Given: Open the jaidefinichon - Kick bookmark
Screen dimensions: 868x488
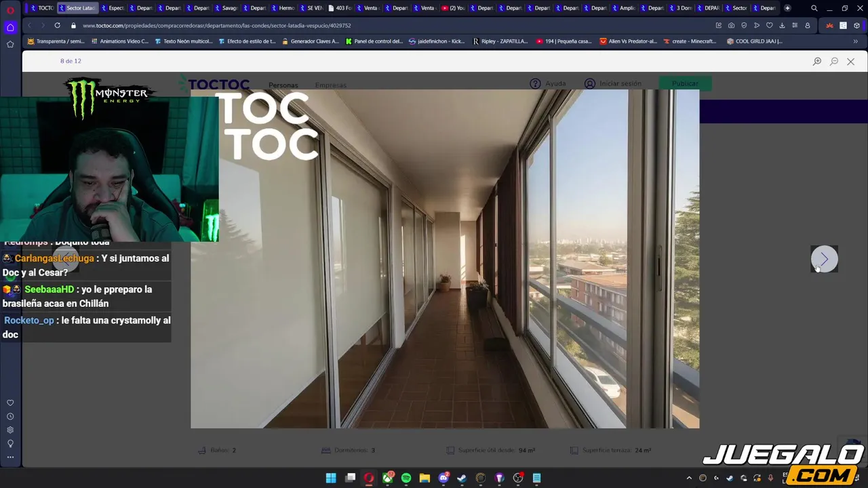Looking at the screenshot, I should tap(437, 41).
